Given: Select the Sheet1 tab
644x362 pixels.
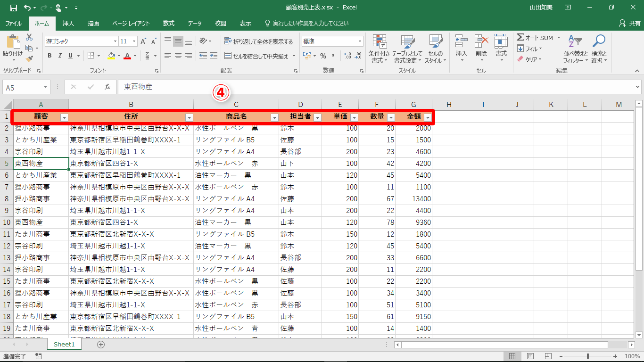Looking at the screenshot, I should tap(64, 345).
